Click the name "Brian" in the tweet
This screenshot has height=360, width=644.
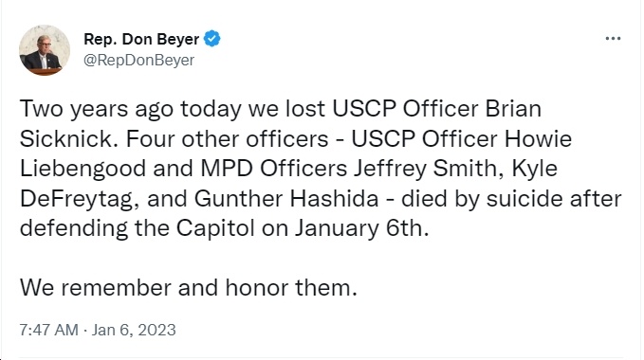pyautogui.click(x=513, y=109)
